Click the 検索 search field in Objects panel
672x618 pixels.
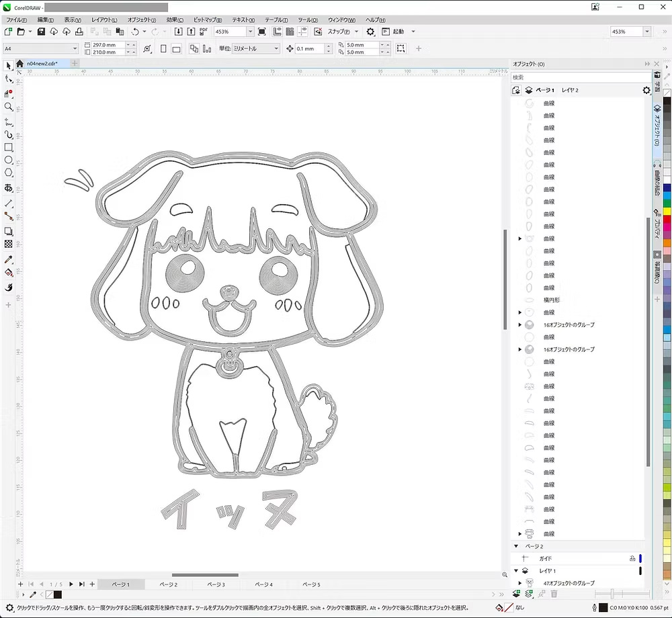[x=578, y=77]
